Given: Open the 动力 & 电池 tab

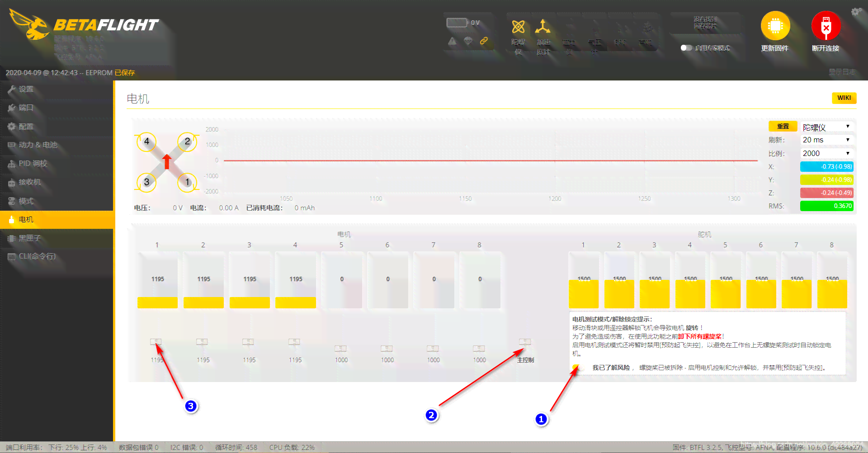Looking at the screenshot, I should click(57, 145).
